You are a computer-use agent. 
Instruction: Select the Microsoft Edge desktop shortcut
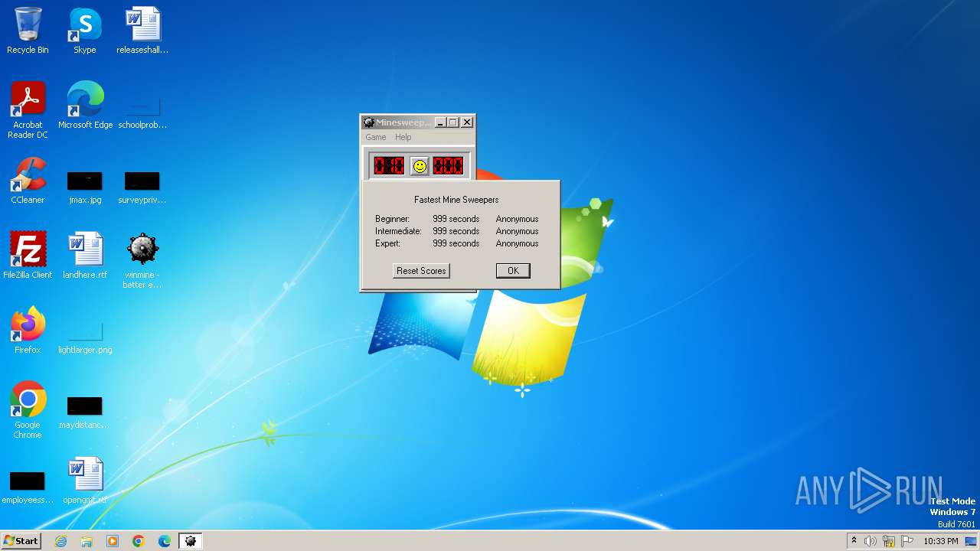85,106
